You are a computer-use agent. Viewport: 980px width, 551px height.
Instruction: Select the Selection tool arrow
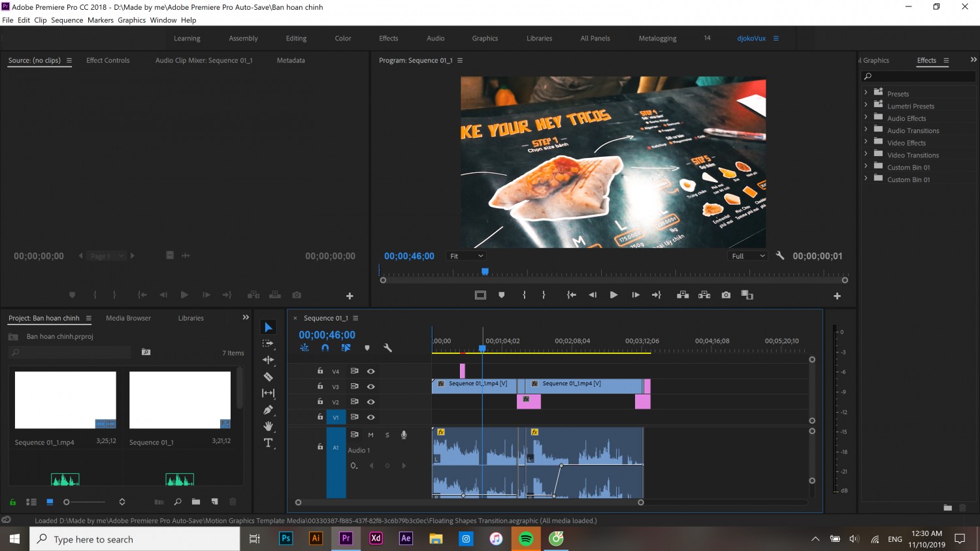click(269, 327)
